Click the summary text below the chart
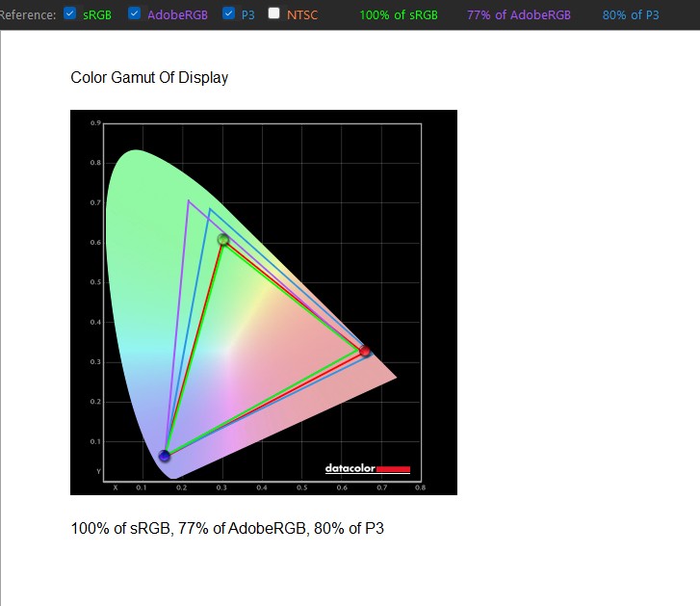 tap(227, 528)
